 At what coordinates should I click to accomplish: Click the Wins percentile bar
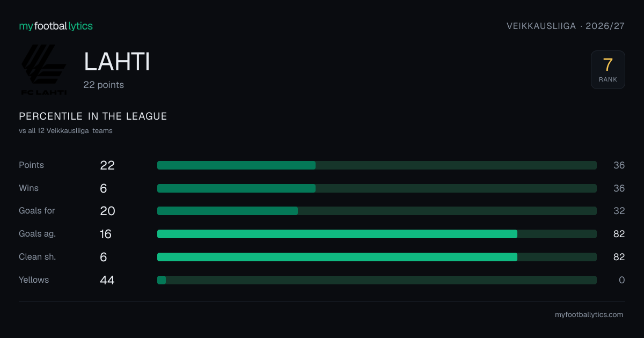(377, 188)
